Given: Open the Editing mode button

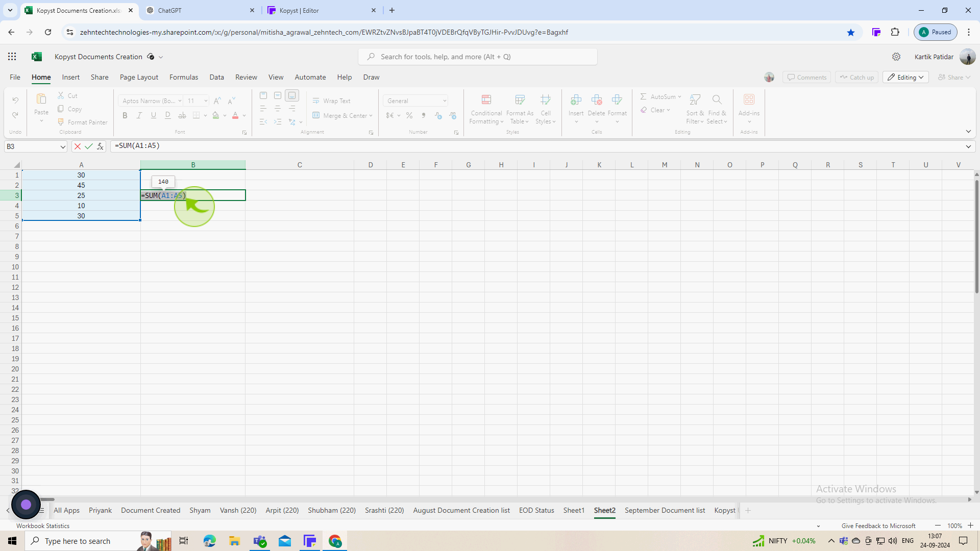Looking at the screenshot, I should point(905,77).
